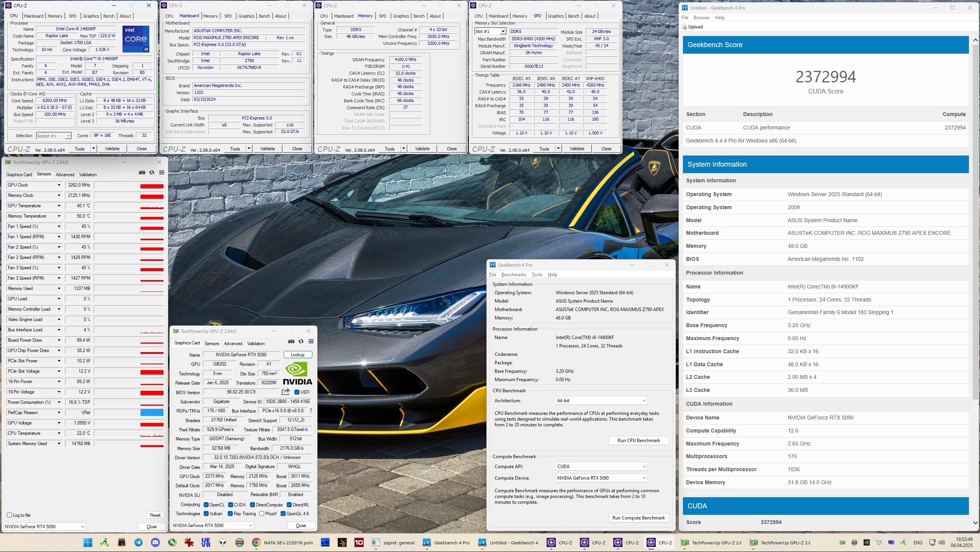Open About tab in CPU-Z Memory window

[x=435, y=16]
